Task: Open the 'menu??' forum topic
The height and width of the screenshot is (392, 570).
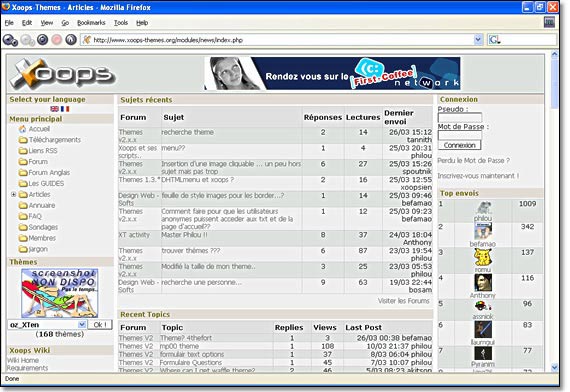Action: coord(173,148)
